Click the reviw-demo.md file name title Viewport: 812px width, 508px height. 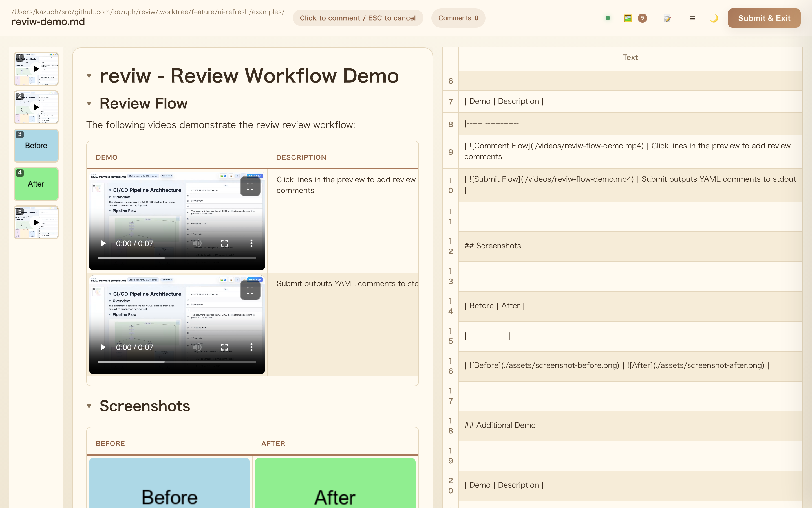48,22
